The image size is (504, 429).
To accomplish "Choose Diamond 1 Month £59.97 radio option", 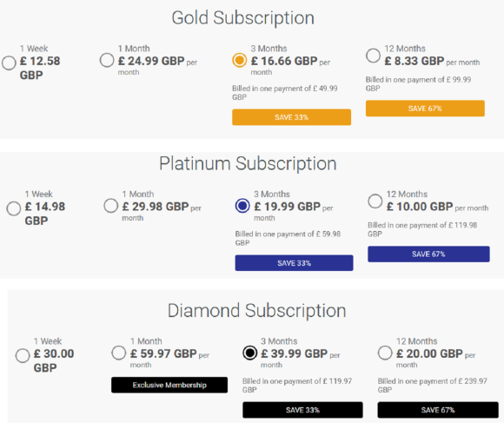I will point(118,353).
